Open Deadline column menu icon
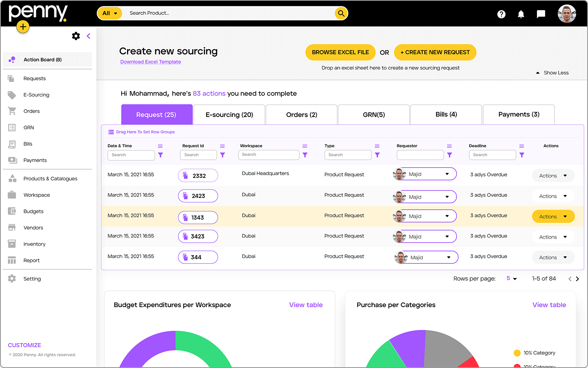This screenshot has height=368, width=588. pos(521,146)
